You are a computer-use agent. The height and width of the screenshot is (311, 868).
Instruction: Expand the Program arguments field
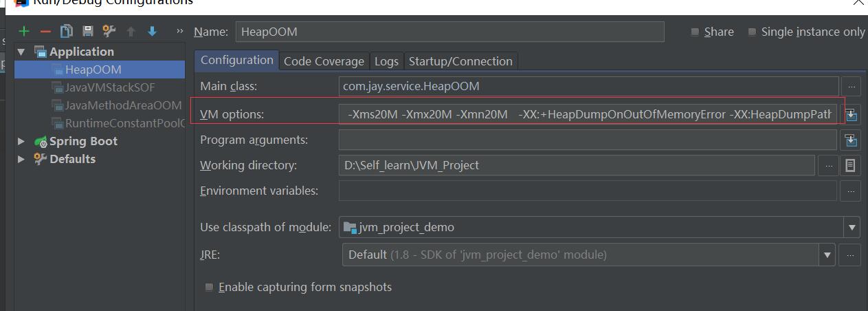click(851, 140)
